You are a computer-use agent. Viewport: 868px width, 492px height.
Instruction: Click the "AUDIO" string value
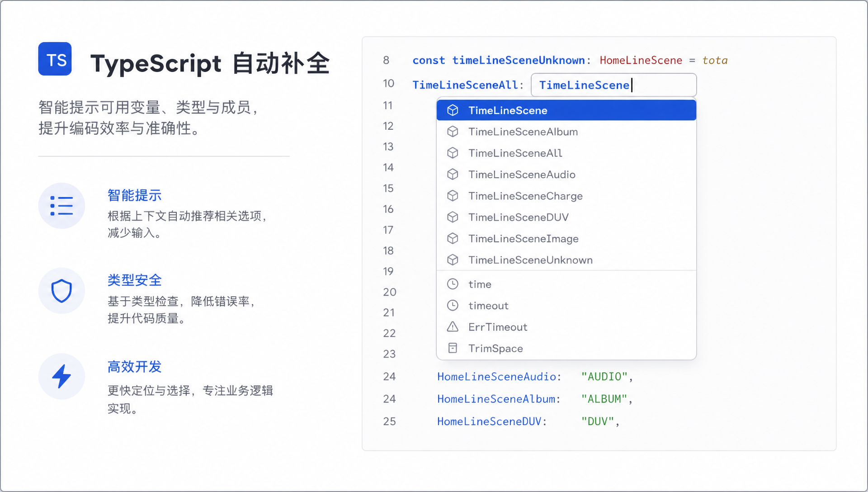(604, 377)
